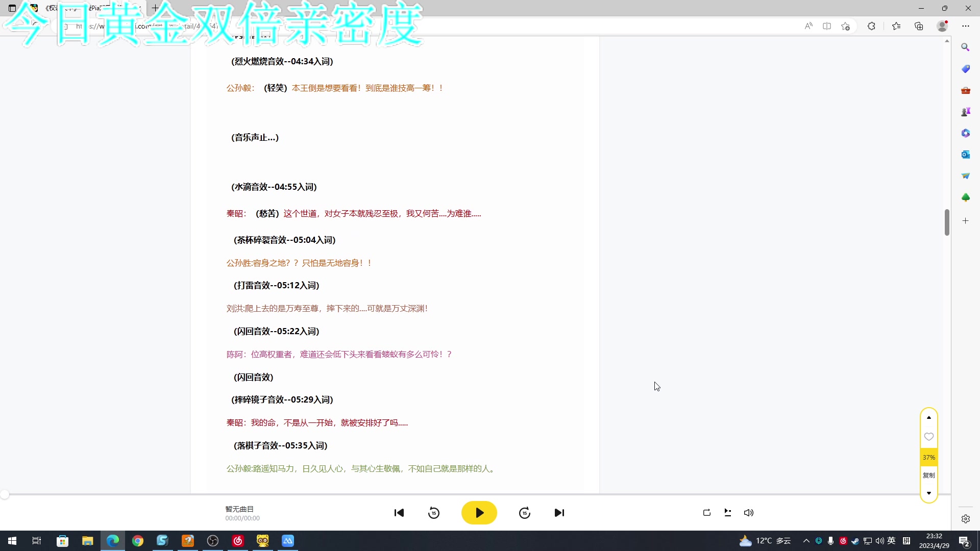Click the line 公孙胜:容身之地？？

click(x=299, y=263)
